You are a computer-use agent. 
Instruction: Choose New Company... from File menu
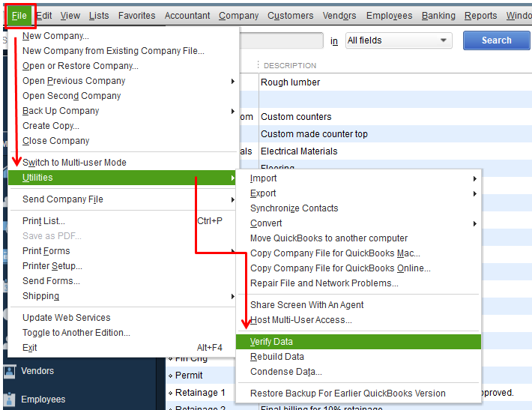pos(122,36)
